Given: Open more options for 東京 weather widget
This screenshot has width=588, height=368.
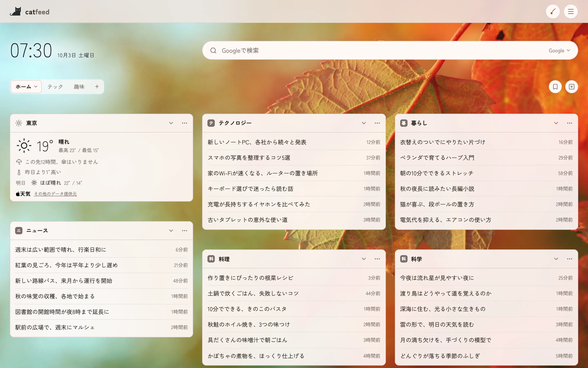Looking at the screenshot, I should click(184, 123).
